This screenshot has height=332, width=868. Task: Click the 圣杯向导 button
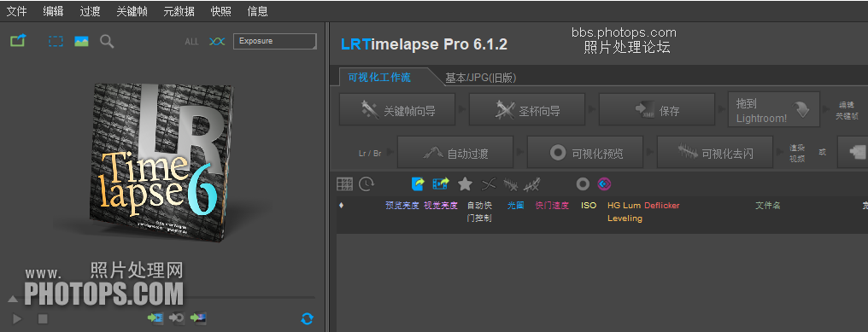point(527,109)
